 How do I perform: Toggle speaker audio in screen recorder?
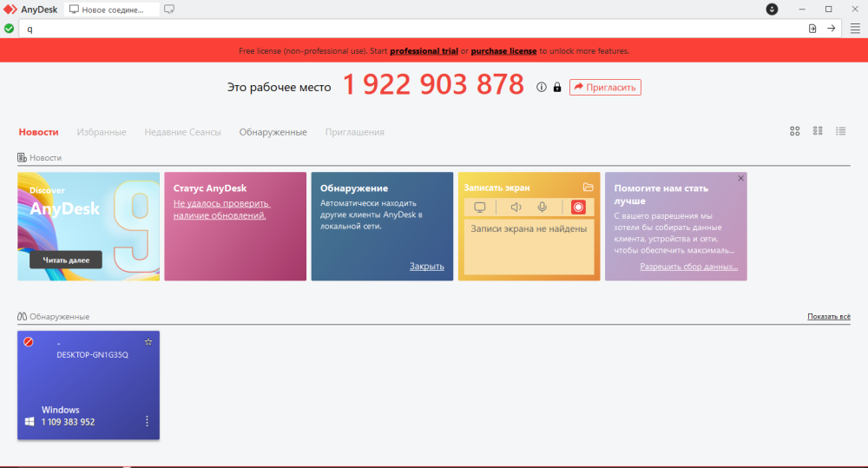point(516,208)
